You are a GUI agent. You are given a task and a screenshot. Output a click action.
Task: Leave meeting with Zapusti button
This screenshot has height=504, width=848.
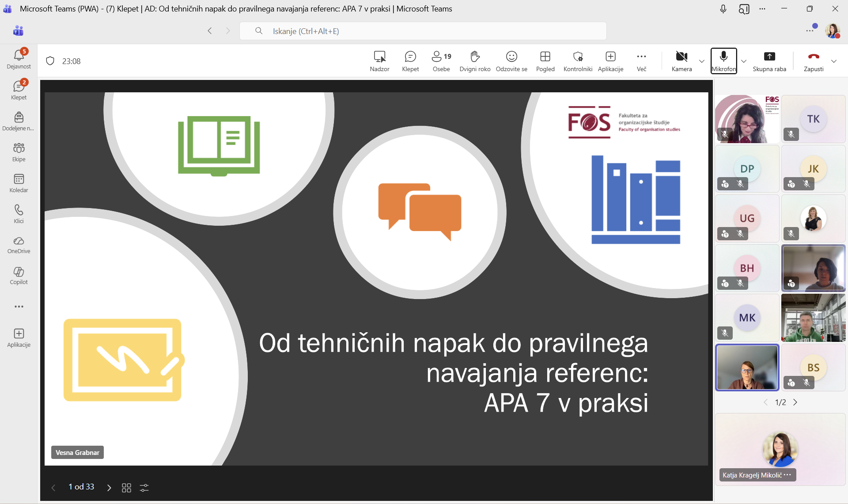(x=814, y=61)
